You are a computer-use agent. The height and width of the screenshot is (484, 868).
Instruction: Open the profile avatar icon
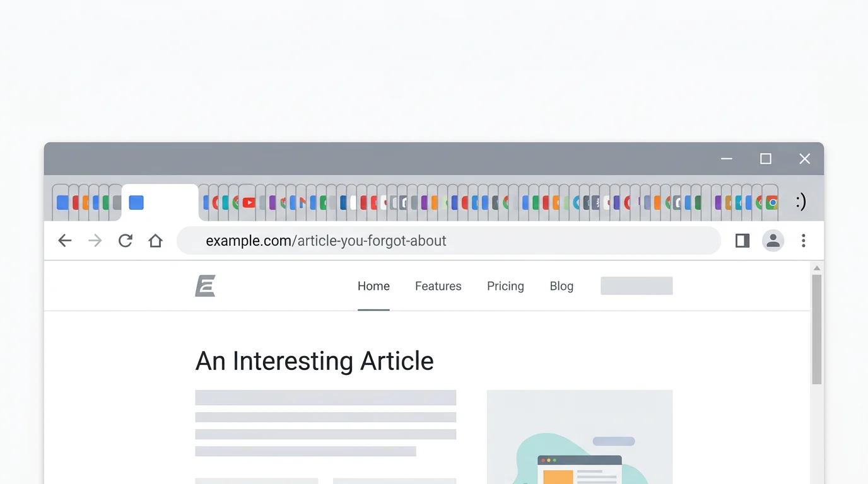[773, 241]
